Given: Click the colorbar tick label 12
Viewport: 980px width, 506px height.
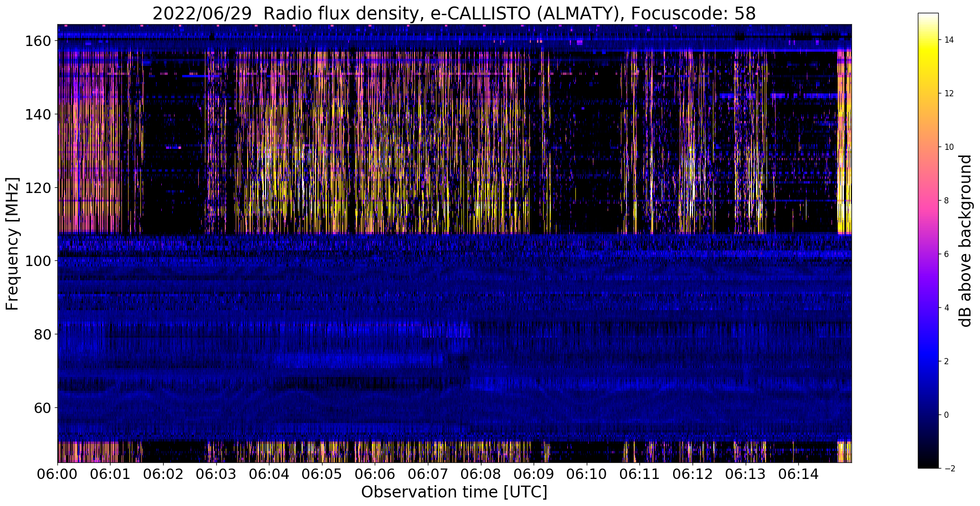Looking at the screenshot, I should coord(949,93).
